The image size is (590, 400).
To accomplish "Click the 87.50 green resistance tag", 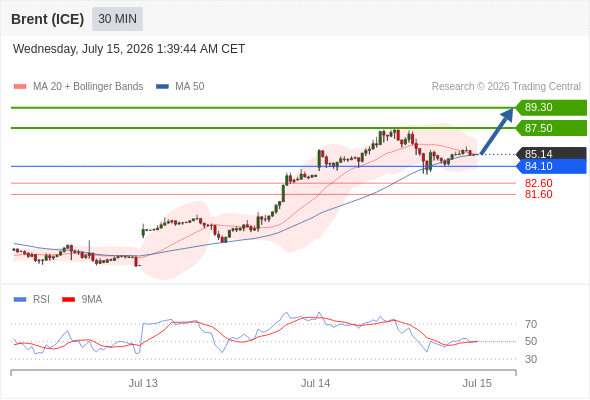I will [x=551, y=128].
